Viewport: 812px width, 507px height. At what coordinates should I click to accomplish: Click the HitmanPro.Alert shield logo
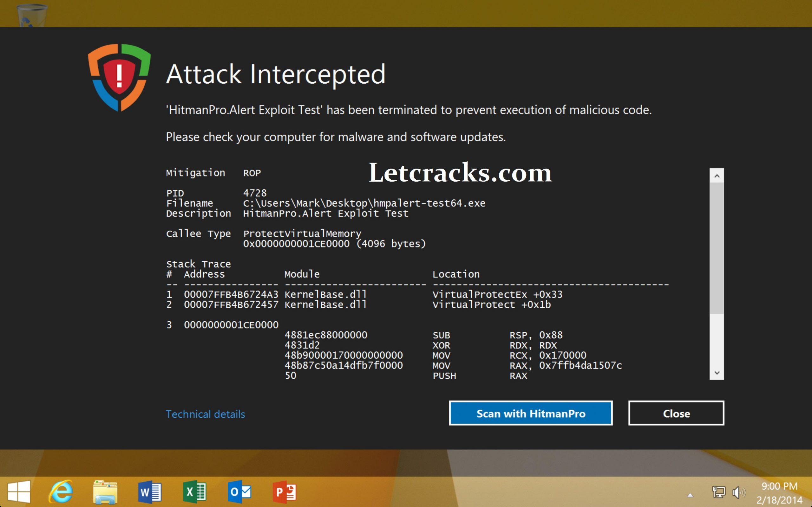click(119, 77)
